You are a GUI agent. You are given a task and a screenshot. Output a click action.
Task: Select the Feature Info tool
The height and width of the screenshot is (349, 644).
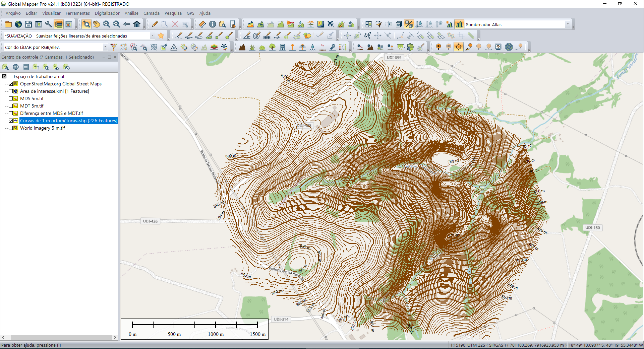click(213, 24)
